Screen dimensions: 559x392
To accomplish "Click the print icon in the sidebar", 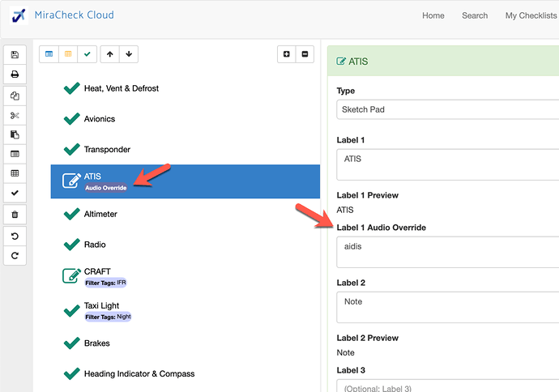I will [x=15, y=75].
